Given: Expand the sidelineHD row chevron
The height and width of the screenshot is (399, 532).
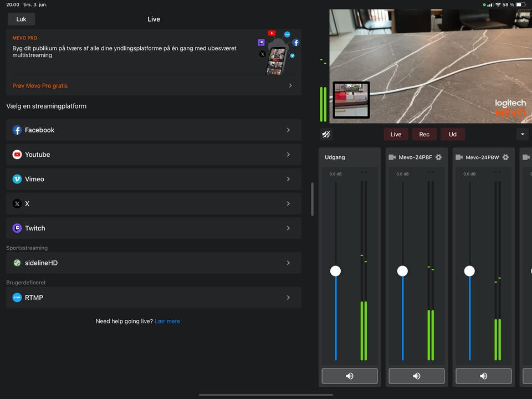Looking at the screenshot, I should click(x=288, y=263).
